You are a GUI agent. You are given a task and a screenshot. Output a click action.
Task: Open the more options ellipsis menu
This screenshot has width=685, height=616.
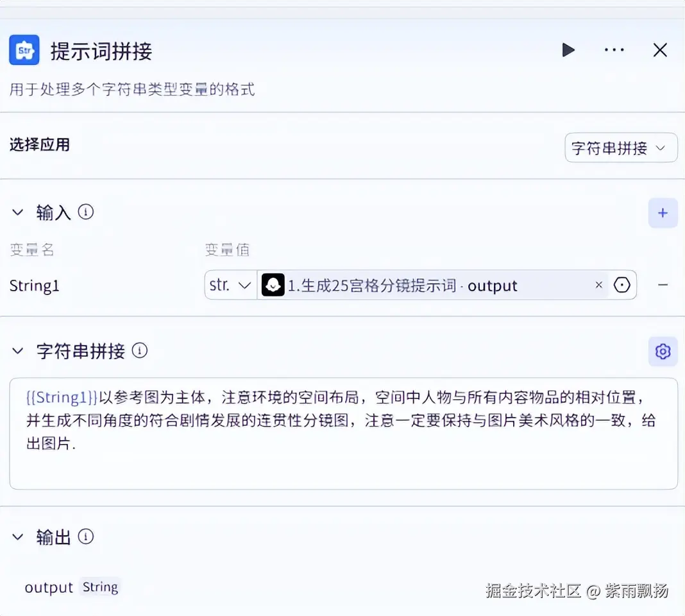(x=614, y=50)
